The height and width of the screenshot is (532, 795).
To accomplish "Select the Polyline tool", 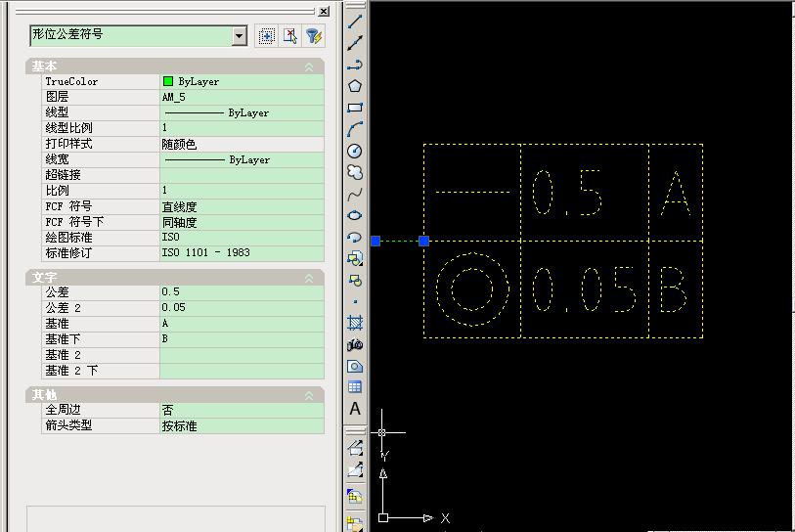I will pyautogui.click(x=355, y=65).
